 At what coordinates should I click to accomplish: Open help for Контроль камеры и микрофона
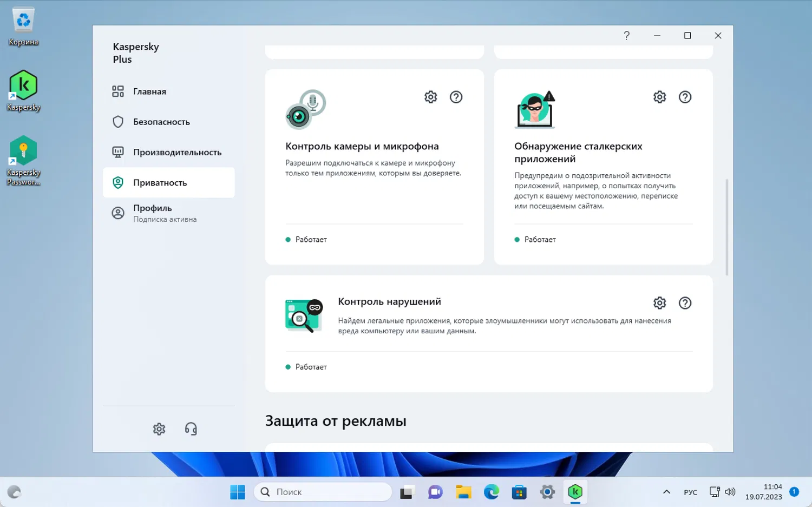(456, 97)
